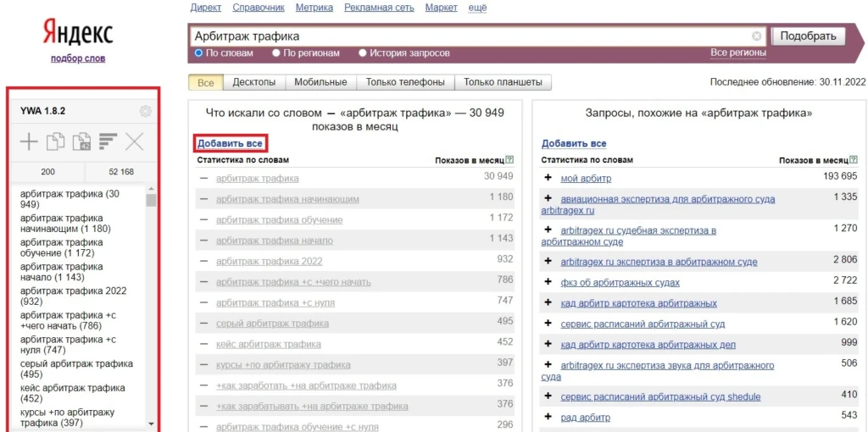This screenshot has height=432, width=868.
Task: Clear the YWA list with X icon
Action: tap(134, 142)
